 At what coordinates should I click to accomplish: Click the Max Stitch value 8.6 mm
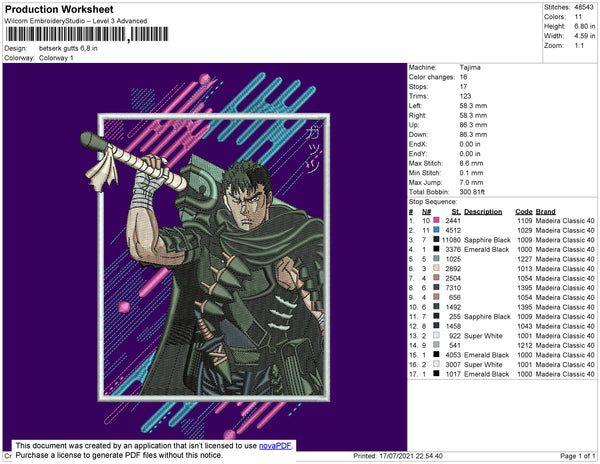point(471,163)
